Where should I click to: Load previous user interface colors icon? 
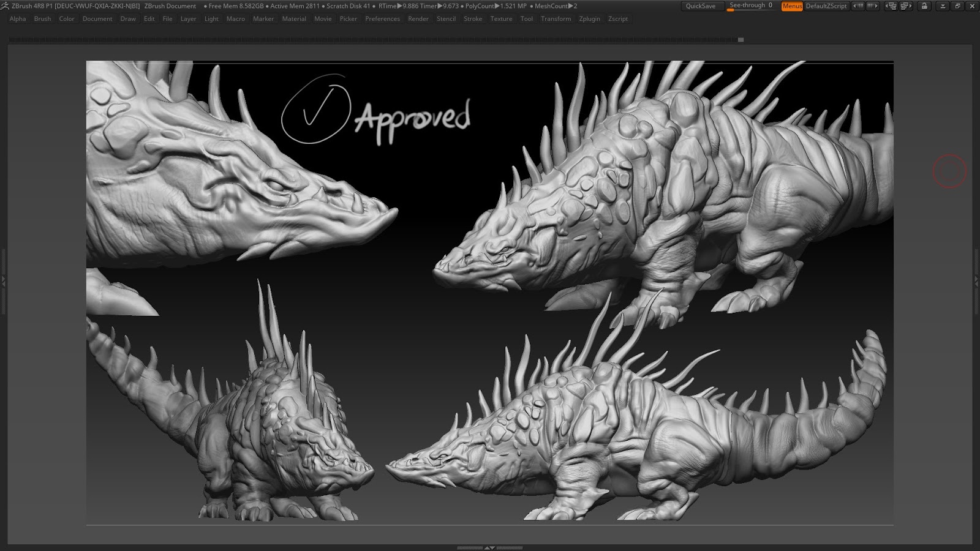(x=858, y=6)
